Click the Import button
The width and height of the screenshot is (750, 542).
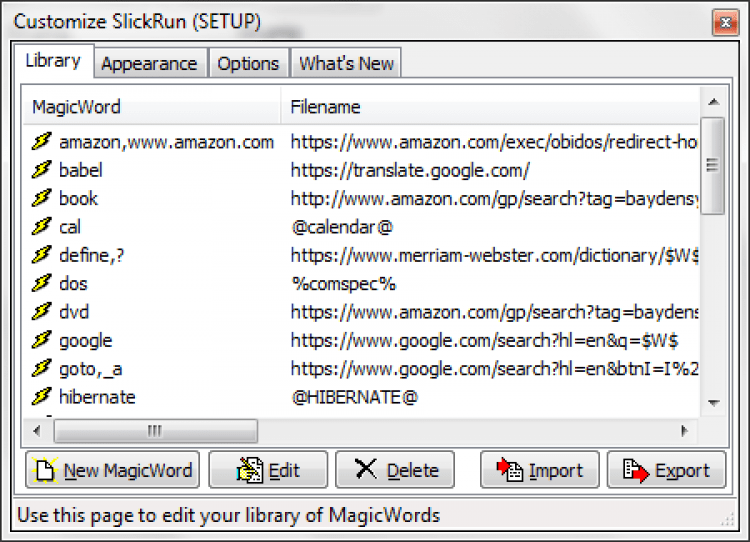tap(540, 470)
